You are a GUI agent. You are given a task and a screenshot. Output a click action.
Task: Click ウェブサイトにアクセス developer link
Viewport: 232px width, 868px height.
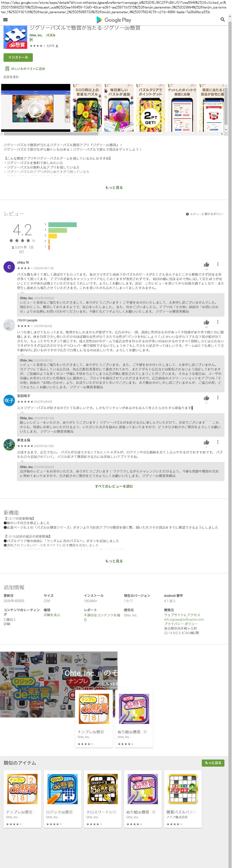coord(182,615)
